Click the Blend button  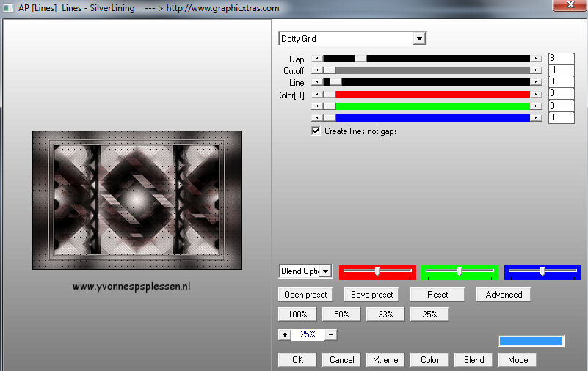point(473,360)
